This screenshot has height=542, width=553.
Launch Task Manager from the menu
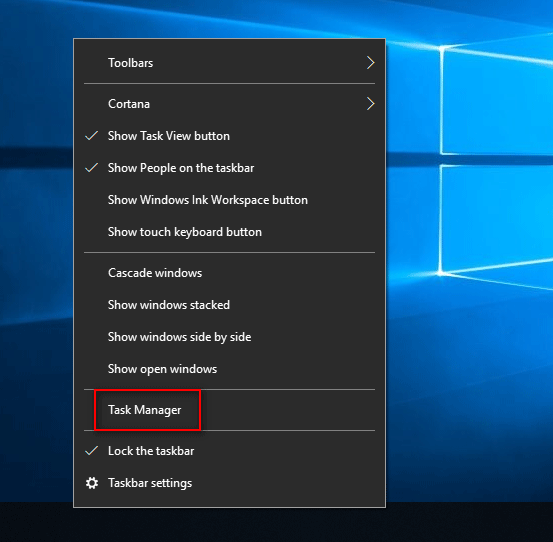(x=229, y=410)
